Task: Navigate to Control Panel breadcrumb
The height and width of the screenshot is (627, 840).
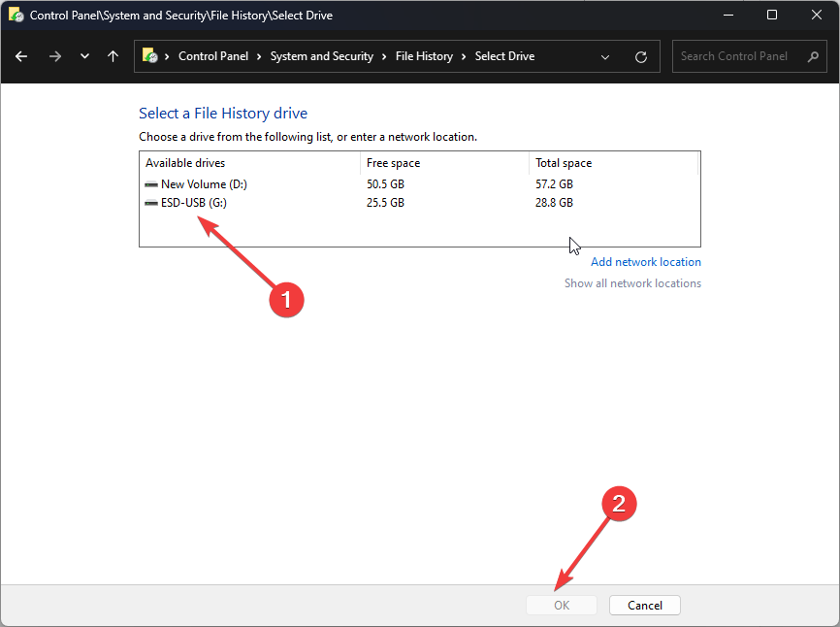Action: 213,56
